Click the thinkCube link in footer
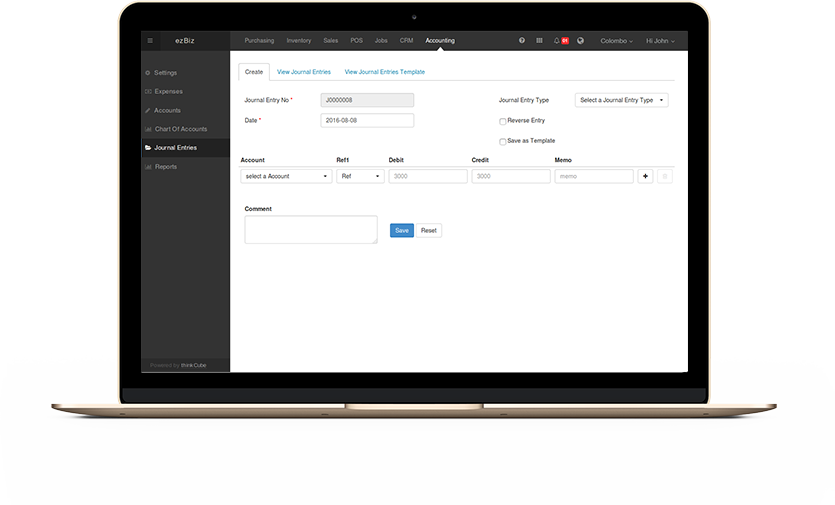 click(x=193, y=365)
